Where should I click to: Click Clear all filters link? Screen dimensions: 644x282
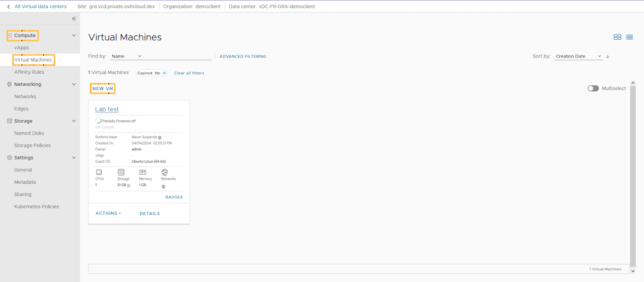point(189,72)
